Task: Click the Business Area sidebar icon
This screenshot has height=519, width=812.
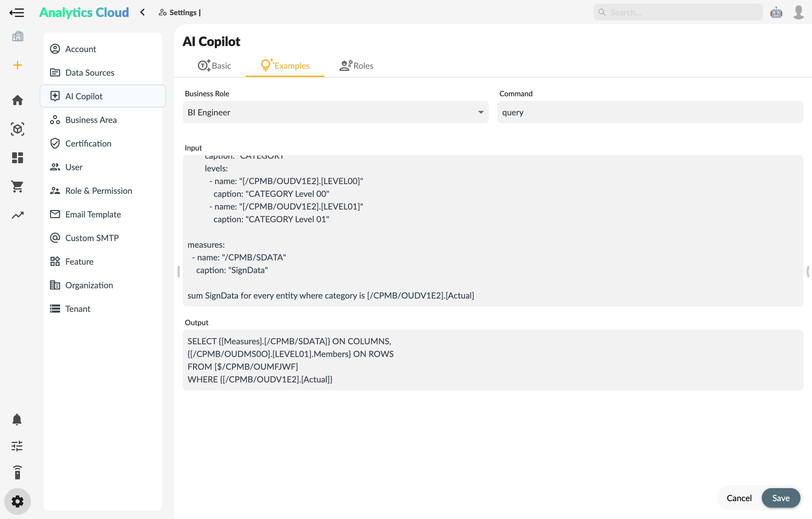Action: click(x=55, y=120)
